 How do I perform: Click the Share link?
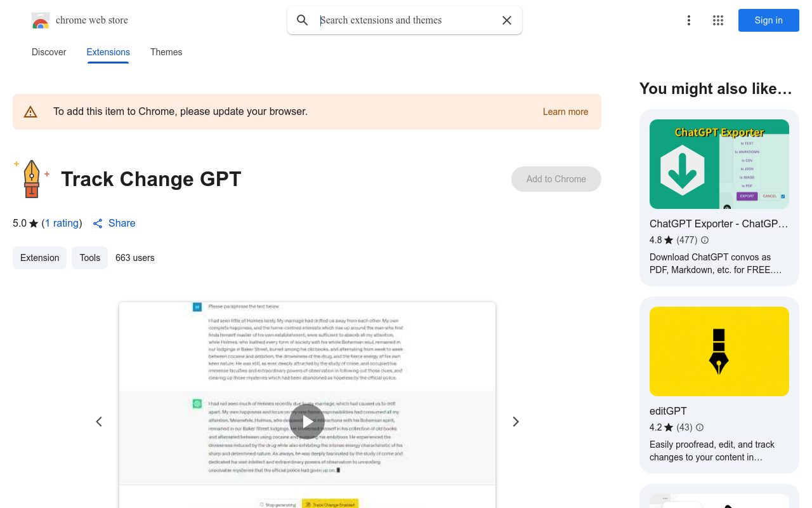(122, 224)
